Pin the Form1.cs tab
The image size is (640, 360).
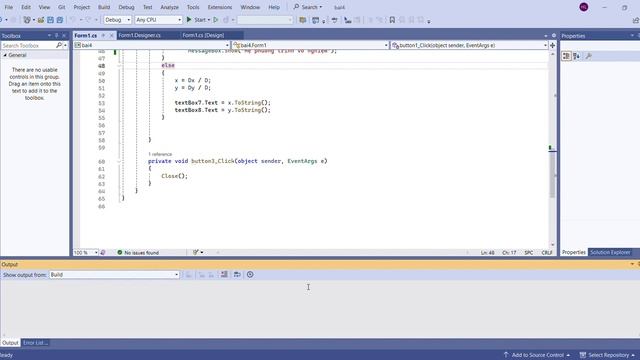pyautogui.click(x=103, y=36)
